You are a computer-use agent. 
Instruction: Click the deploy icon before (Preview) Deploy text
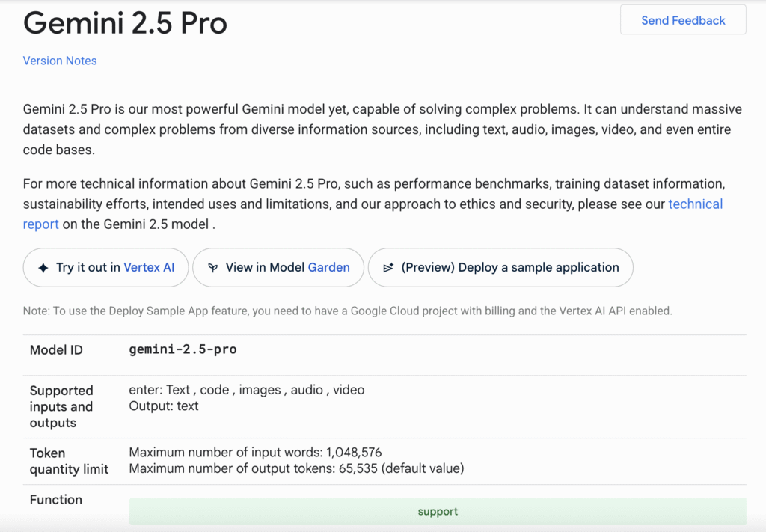[388, 268]
